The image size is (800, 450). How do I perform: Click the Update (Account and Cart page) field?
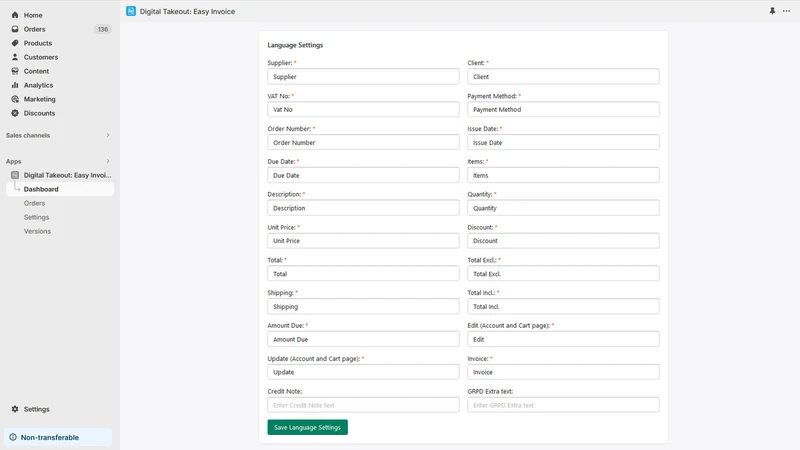tap(363, 372)
